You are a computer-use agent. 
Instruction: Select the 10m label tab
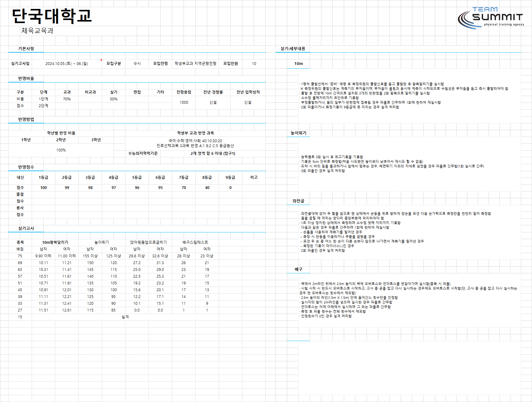pos(298,64)
